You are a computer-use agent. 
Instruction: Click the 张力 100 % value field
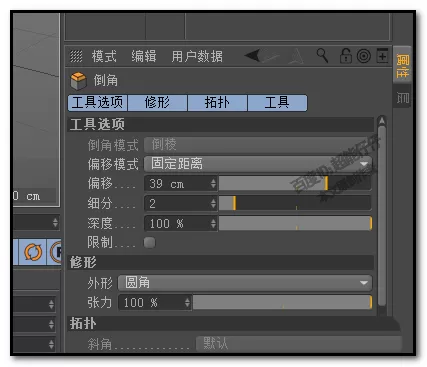[151, 303]
